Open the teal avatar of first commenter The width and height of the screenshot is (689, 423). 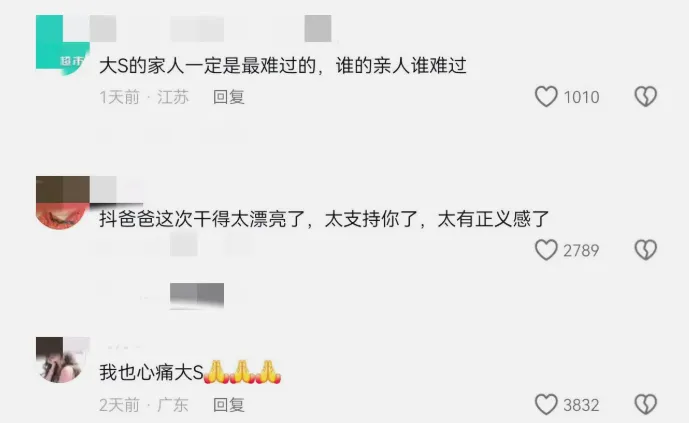tap(63, 45)
